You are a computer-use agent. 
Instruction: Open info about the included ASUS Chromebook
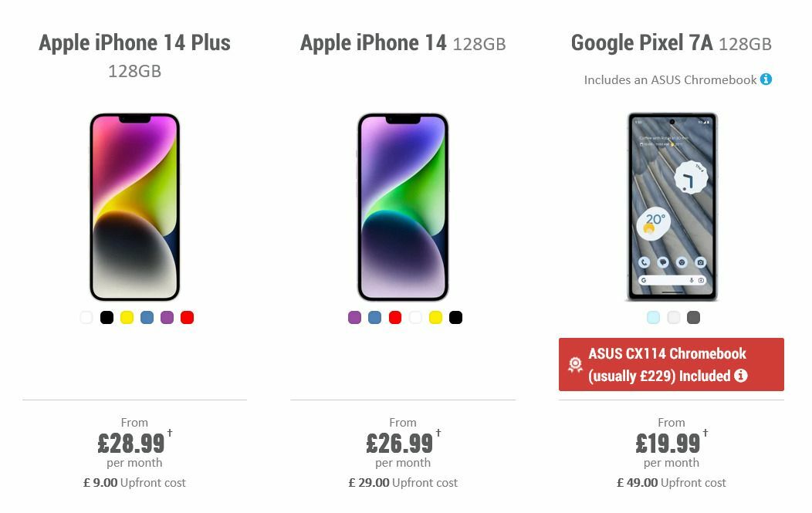click(765, 79)
